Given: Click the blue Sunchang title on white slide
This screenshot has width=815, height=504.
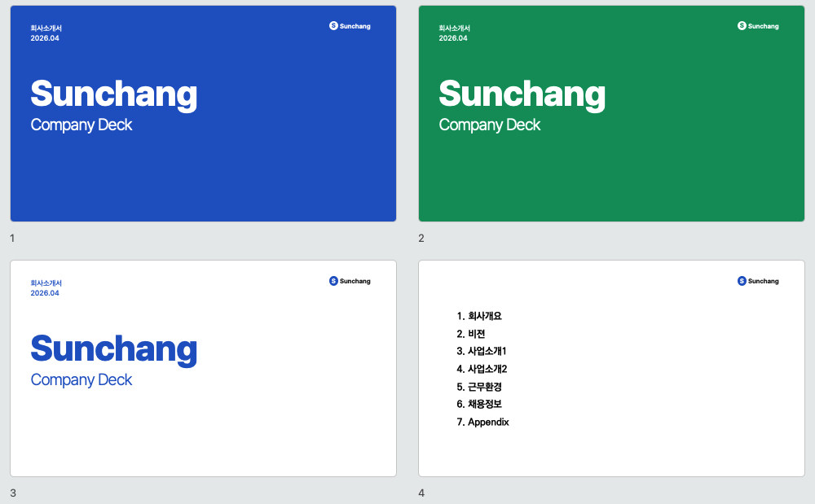Looking at the screenshot, I should 114,349.
